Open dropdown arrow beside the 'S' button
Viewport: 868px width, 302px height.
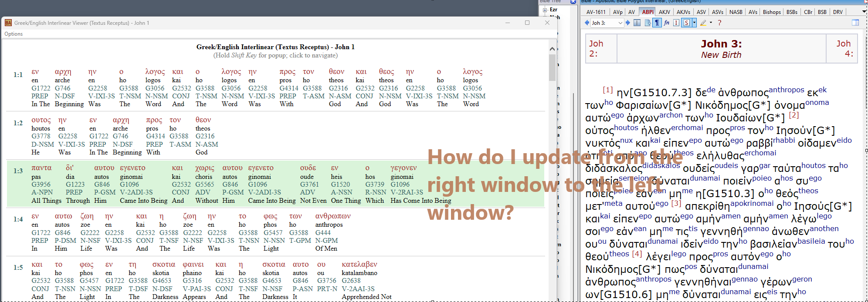(x=694, y=23)
